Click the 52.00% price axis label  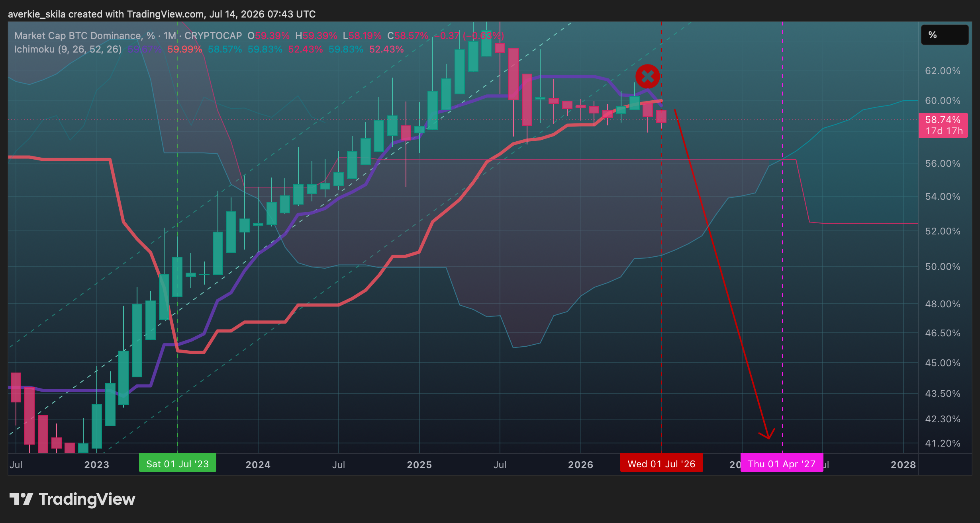click(x=943, y=231)
